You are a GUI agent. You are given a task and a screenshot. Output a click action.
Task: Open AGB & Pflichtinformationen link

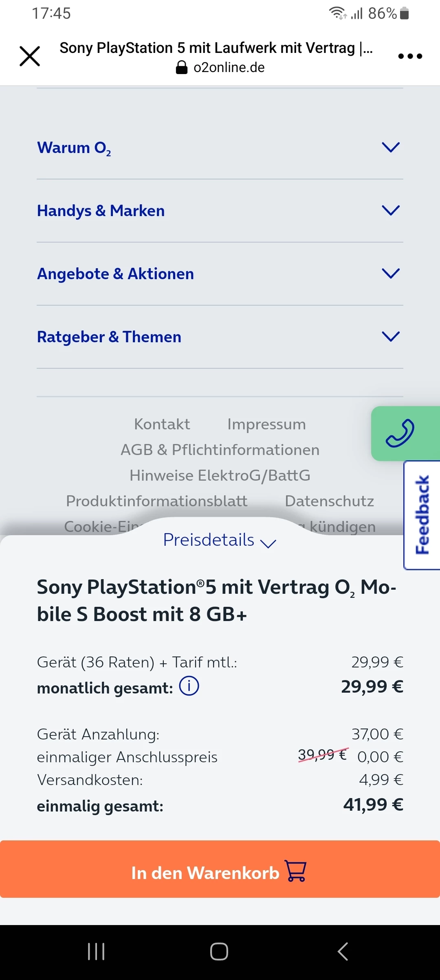point(220,450)
